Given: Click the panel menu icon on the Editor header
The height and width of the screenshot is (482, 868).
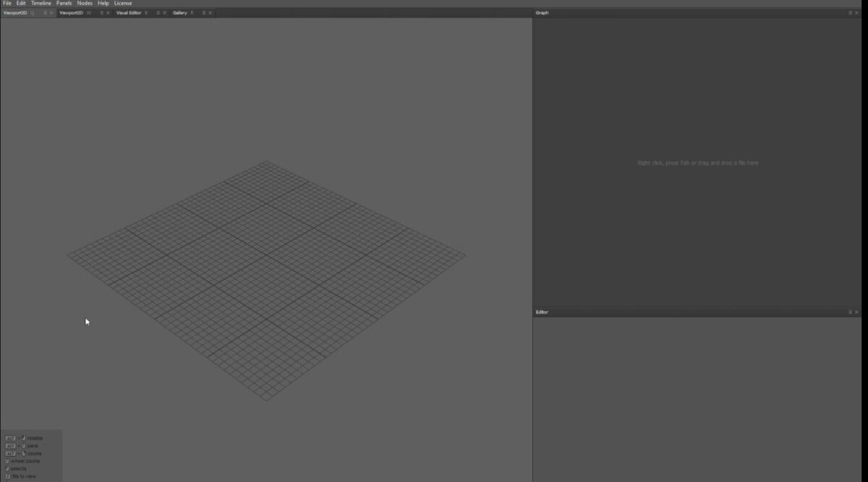Looking at the screenshot, I should tap(850, 312).
